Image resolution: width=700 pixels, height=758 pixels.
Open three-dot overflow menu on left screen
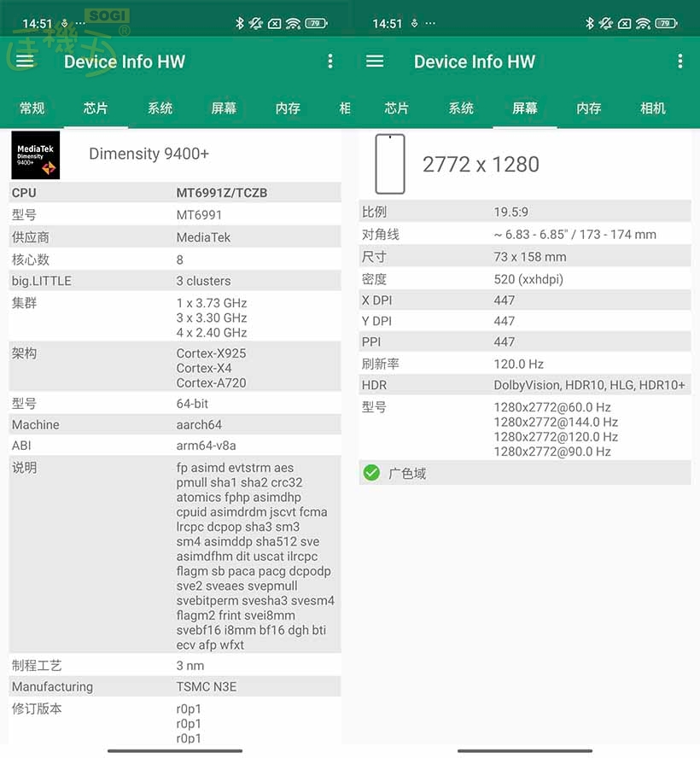330,61
